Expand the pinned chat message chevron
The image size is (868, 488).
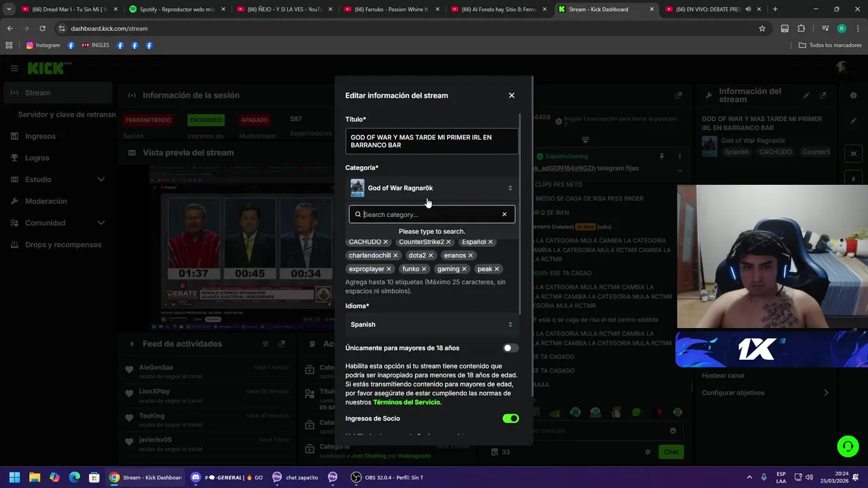pos(679,170)
